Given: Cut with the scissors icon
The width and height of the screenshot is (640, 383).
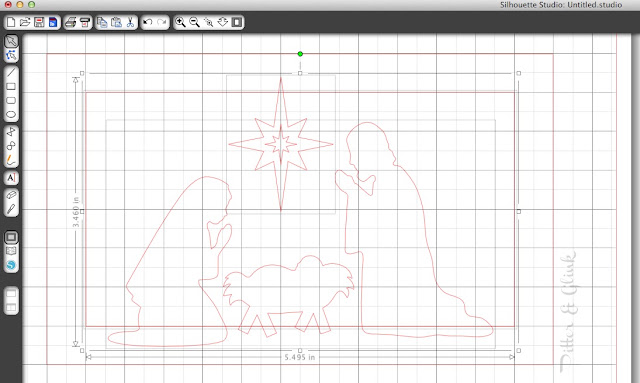Looking at the screenshot, I should click(130, 22).
